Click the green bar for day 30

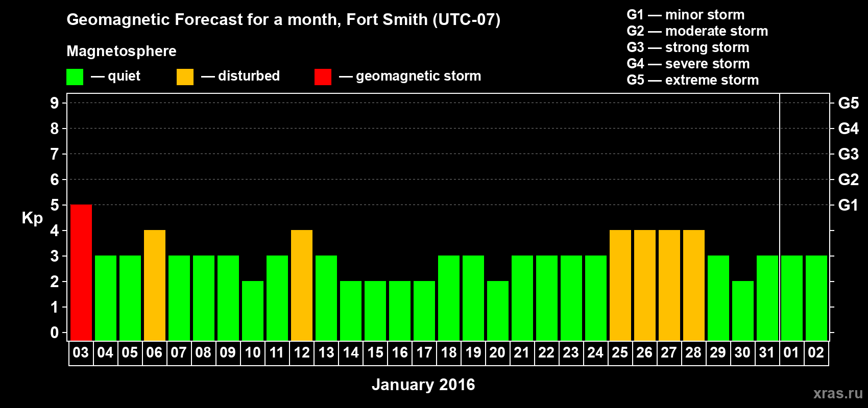[x=743, y=311]
